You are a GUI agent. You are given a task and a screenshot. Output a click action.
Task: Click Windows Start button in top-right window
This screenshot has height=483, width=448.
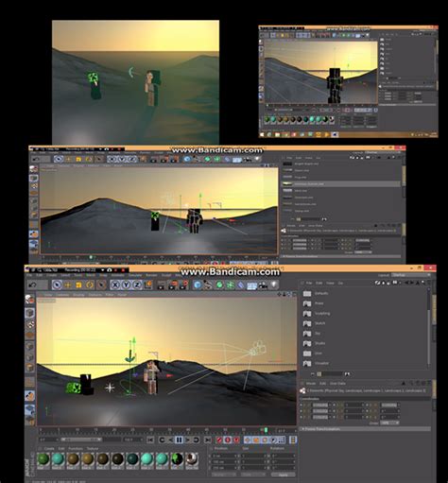tap(262, 134)
